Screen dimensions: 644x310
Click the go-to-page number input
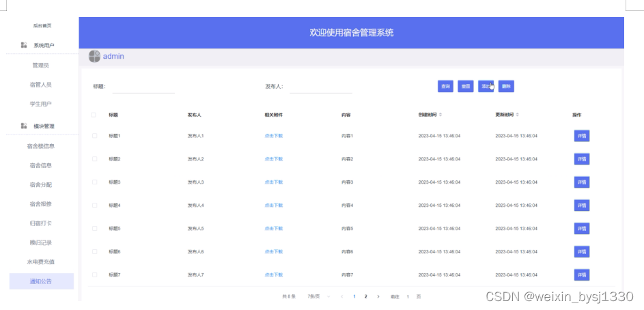coord(408,296)
